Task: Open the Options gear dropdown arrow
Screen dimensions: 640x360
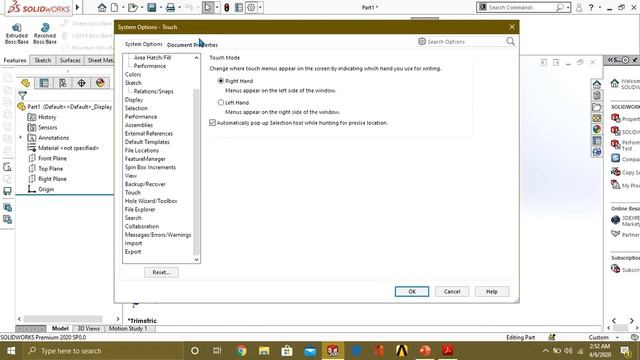Action: (x=260, y=7)
